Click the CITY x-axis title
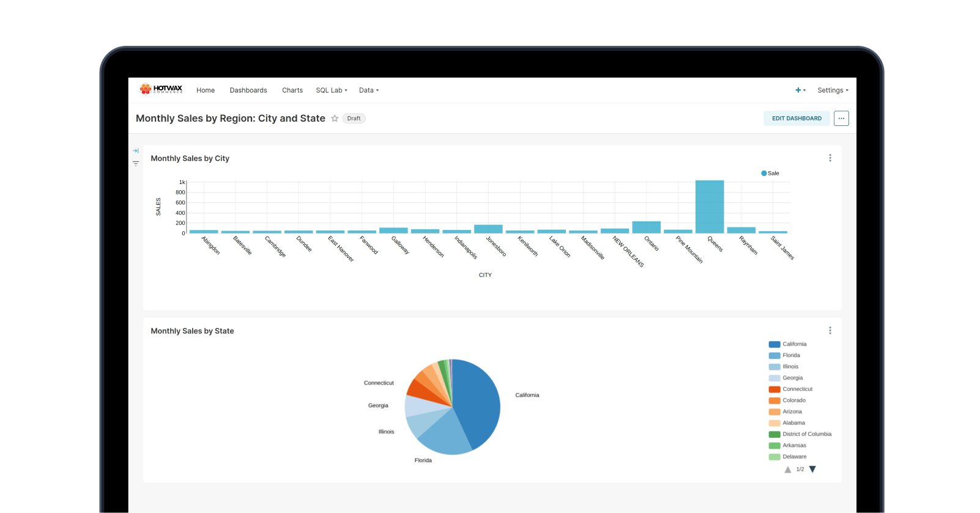This screenshot has height=513, width=980. click(x=485, y=275)
